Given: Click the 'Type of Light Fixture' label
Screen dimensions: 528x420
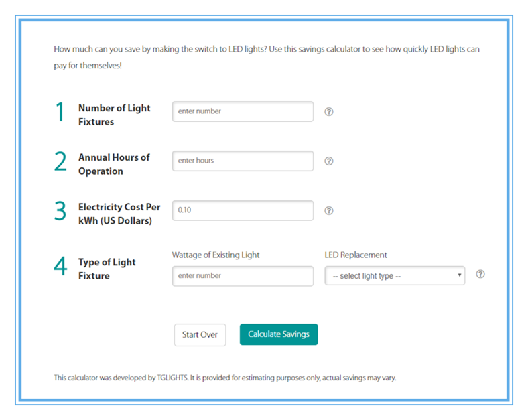Looking at the screenshot, I should [x=107, y=269].
